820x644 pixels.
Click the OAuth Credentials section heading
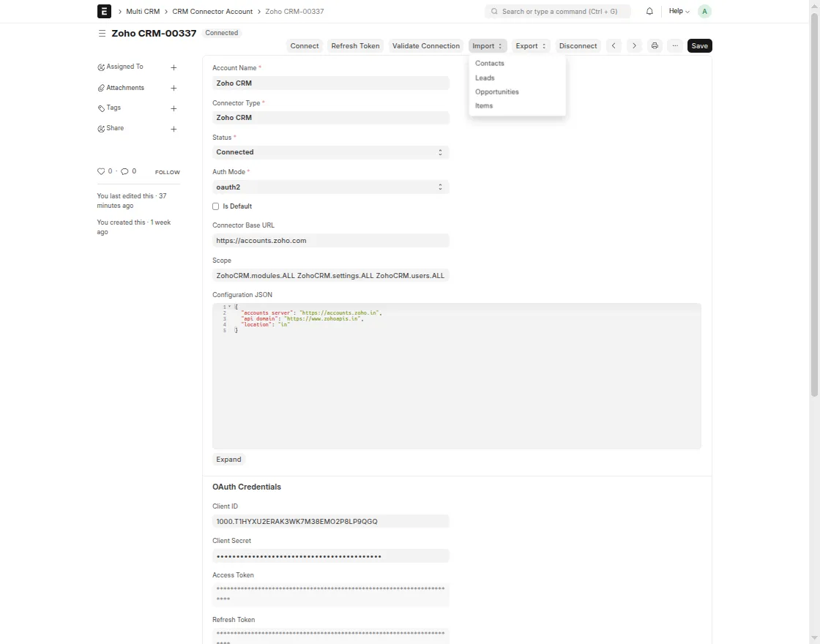pos(246,487)
